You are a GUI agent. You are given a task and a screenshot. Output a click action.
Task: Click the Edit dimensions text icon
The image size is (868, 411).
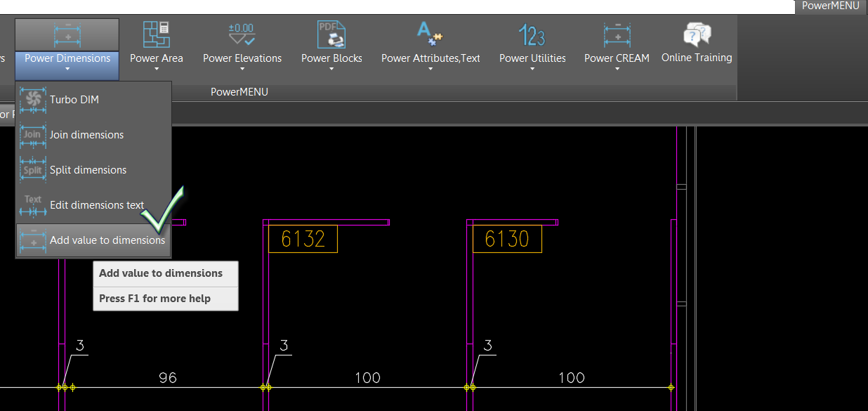point(33,205)
